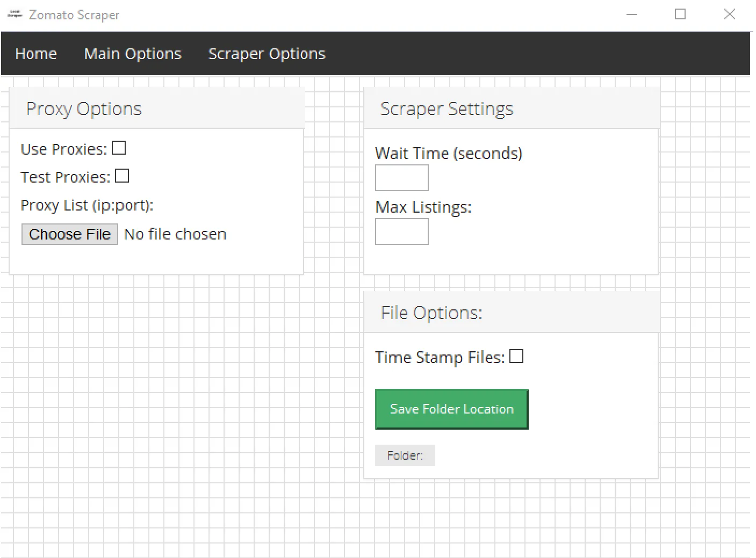This screenshot has height=558, width=756.
Task: Open the Main Options menu
Action: pos(133,54)
